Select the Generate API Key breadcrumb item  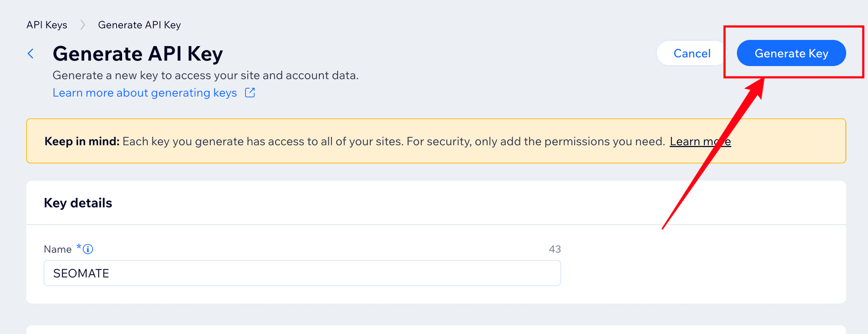point(139,25)
